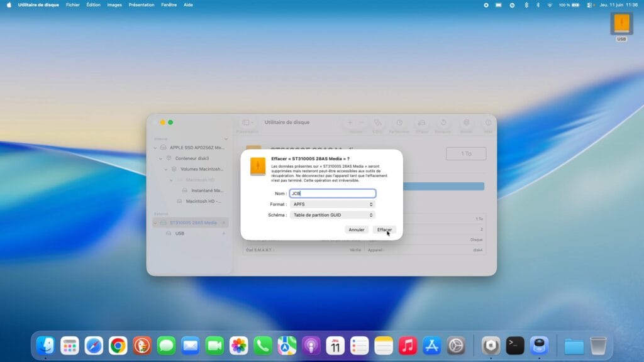Open App Store from the Dock
Viewport: 644px width, 362px height.
tap(432, 346)
